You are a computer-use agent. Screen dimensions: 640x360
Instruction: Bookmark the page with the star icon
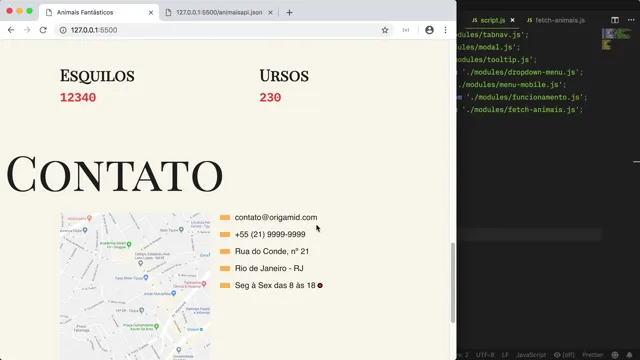[385, 30]
